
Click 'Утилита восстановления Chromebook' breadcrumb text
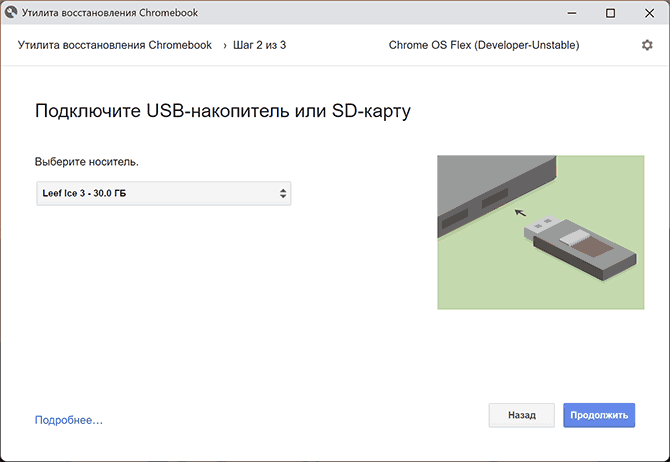[x=115, y=45]
